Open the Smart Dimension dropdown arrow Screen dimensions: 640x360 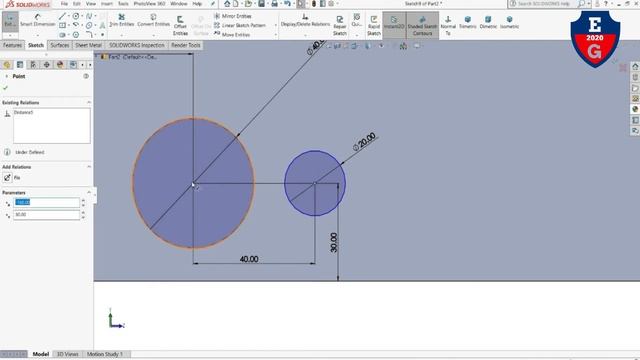click(38, 35)
